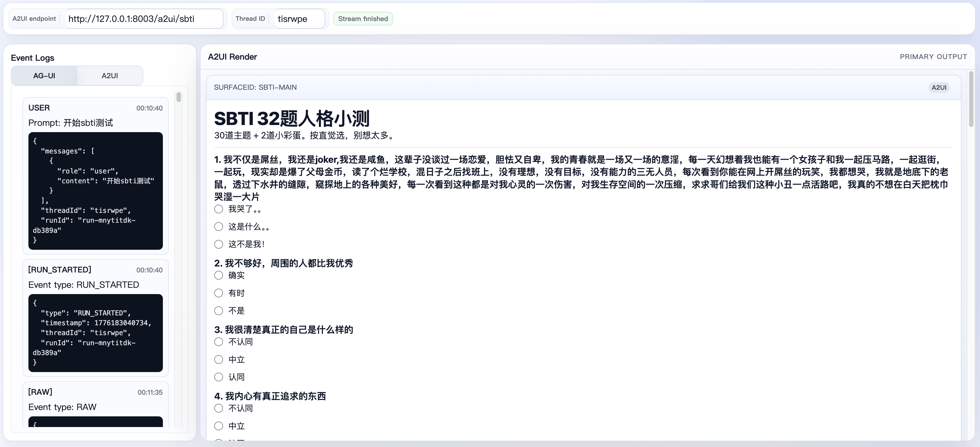The image size is (980, 447).
Task: Pick 确实 for question 2
Action: pos(218,275)
